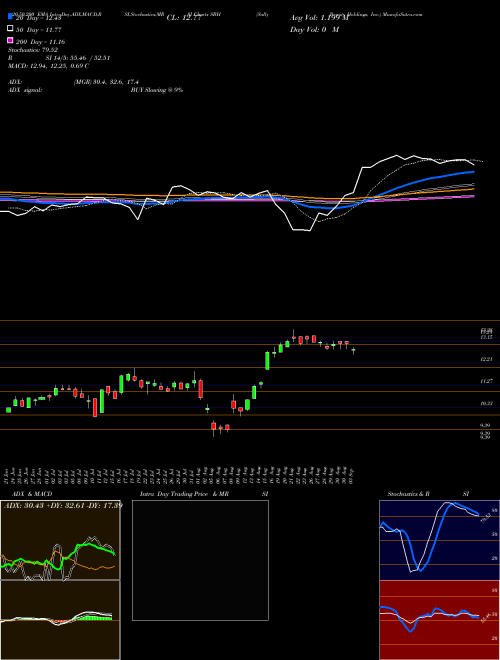This screenshot has height=660, width=500.
Task: Select the '200 Day - 11.16' legend text
Action: [x=40, y=41]
